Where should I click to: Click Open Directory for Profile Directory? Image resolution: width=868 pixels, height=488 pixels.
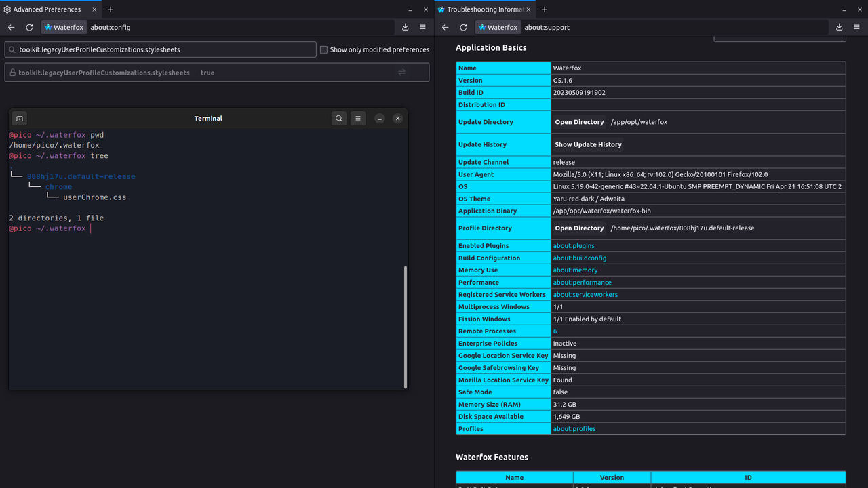[579, 228]
